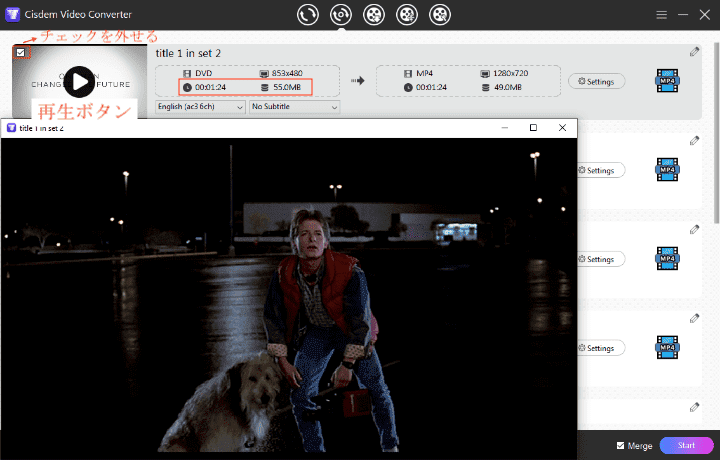Edit title 1 in set 2 with pencil icon
This screenshot has height=460, width=720.
[x=694, y=52]
